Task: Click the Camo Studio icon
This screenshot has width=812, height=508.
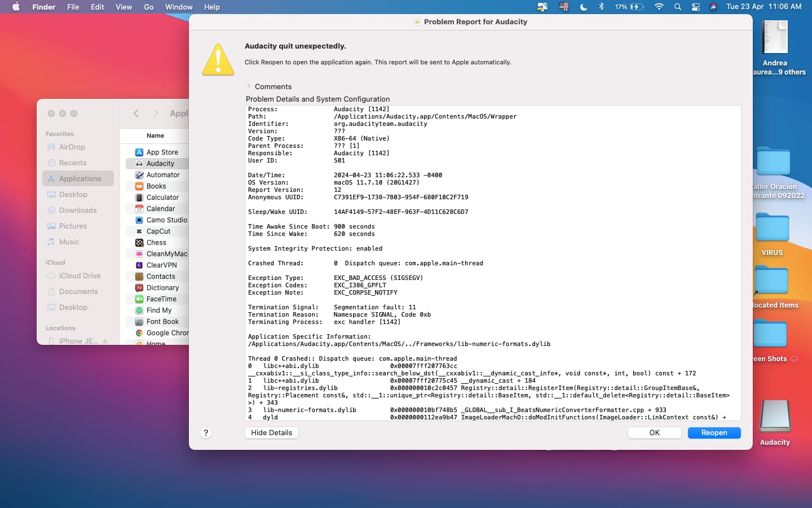Action: tap(139, 220)
